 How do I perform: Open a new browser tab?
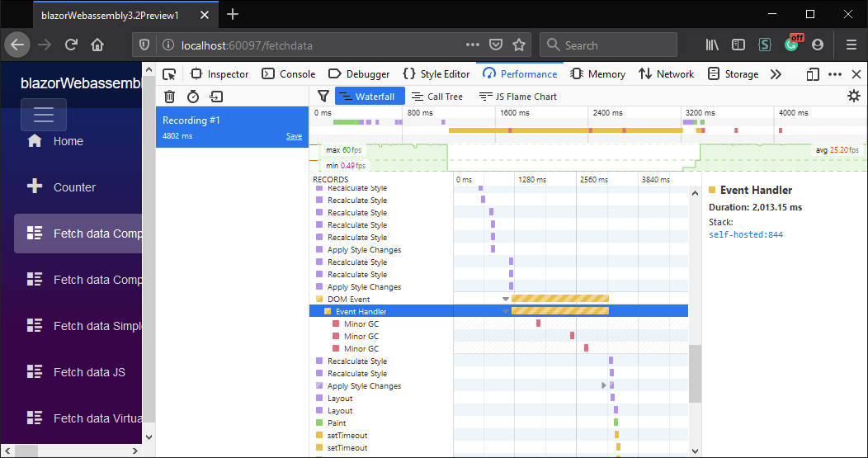(233, 14)
